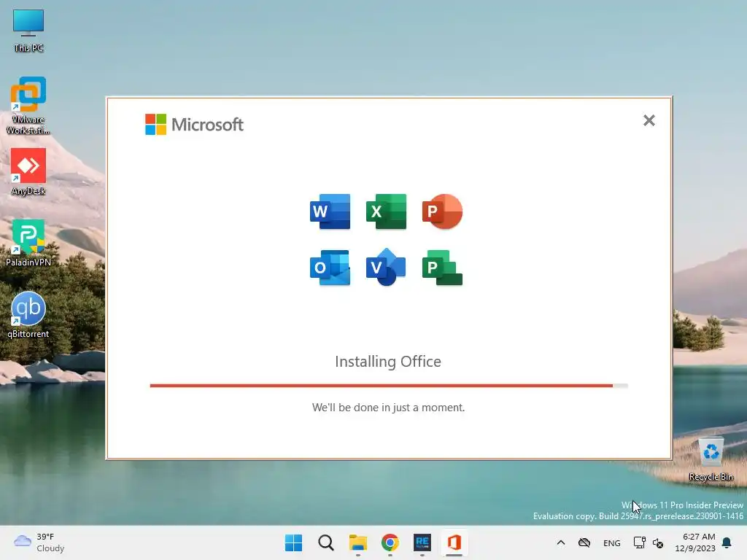Click the Visio icon in the installer
747x560 pixels.
click(386, 267)
